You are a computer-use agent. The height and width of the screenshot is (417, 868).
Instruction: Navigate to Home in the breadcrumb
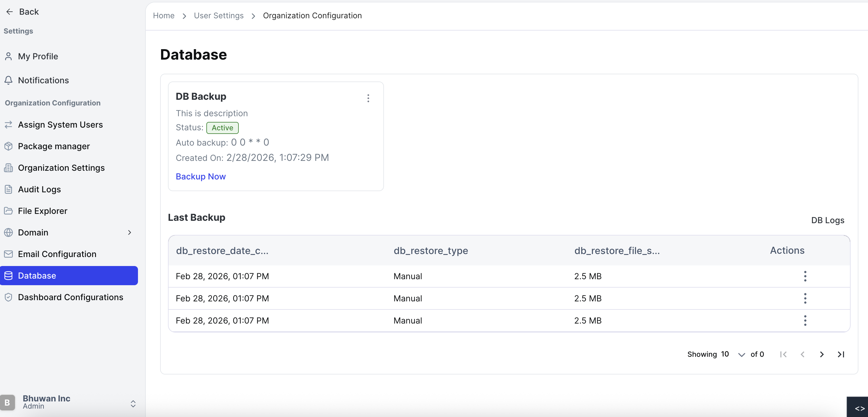click(163, 16)
